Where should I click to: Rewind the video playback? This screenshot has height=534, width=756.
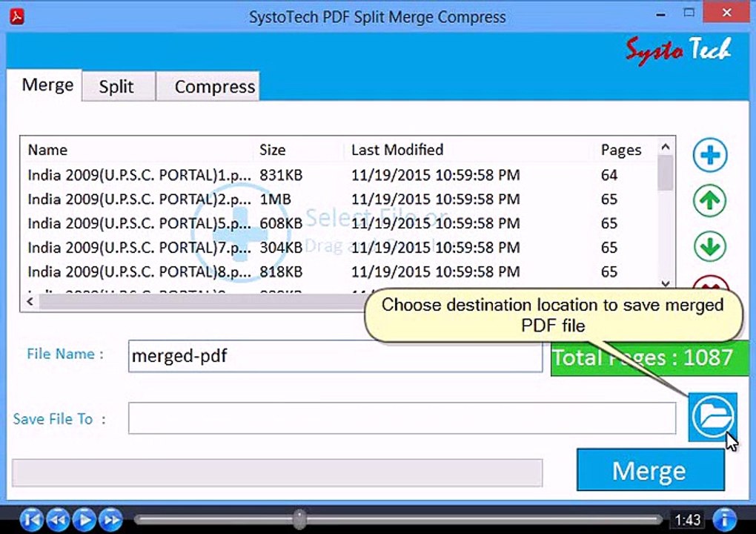point(58,520)
